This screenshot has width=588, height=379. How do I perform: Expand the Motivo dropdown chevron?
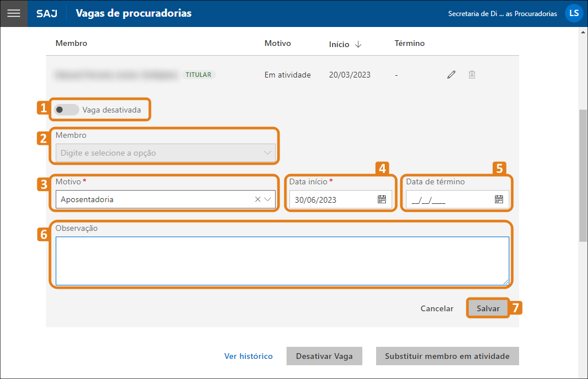click(x=268, y=199)
